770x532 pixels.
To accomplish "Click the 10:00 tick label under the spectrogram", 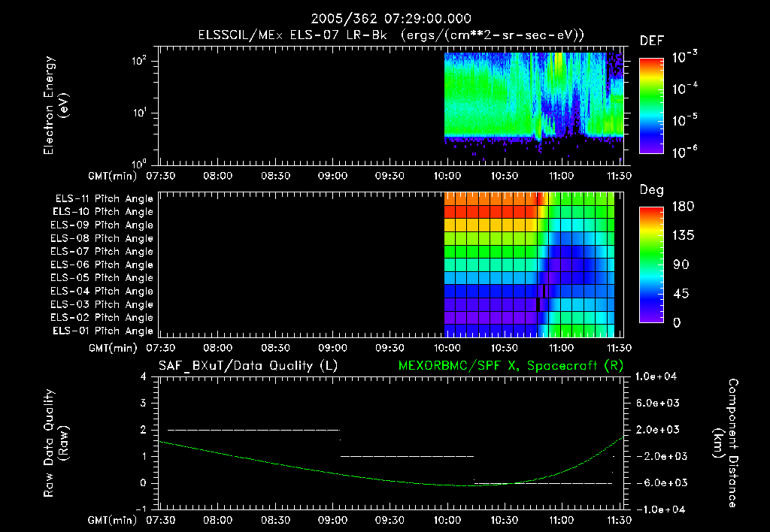I will click(447, 176).
